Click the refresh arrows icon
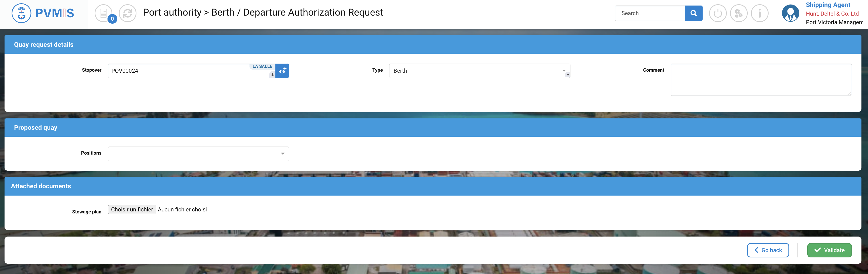This screenshot has height=274, width=868. pos(127,13)
